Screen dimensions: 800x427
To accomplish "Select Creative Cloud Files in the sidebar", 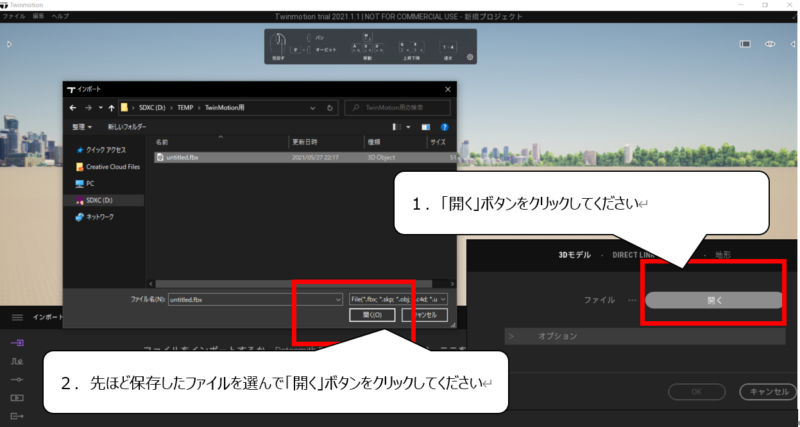I will [107, 167].
